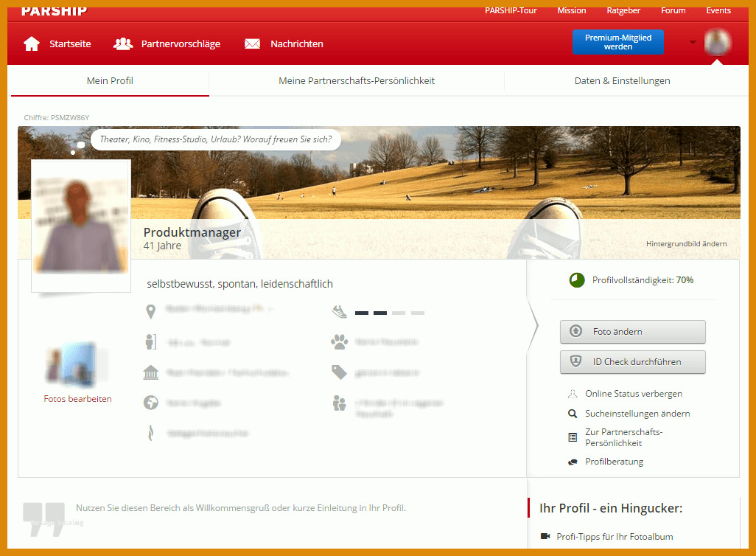The image size is (756, 556).
Task: Click the shield icon on ID Check
Action: (575, 361)
